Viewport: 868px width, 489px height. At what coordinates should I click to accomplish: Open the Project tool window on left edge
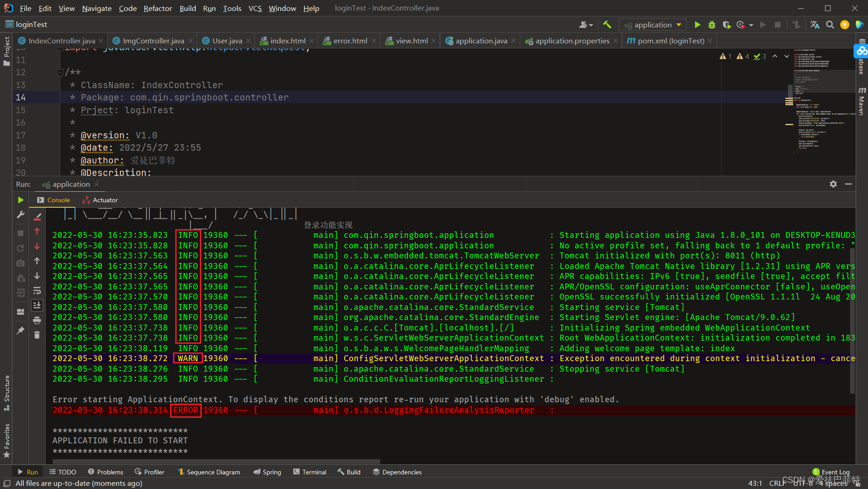click(6, 50)
